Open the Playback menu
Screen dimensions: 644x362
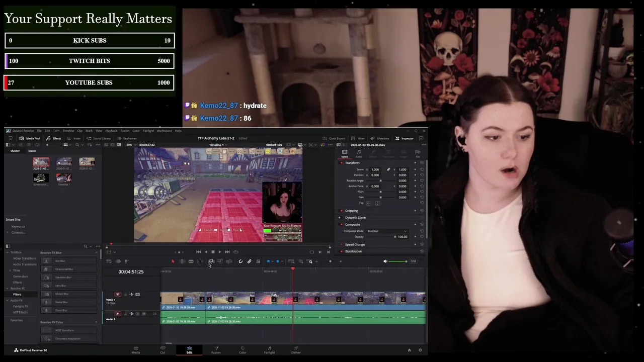(x=111, y=131)
